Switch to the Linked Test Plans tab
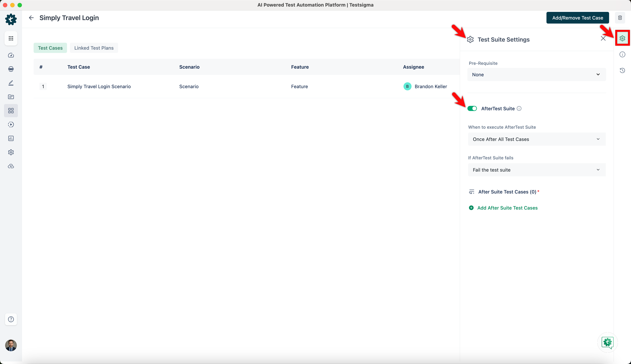Image resolution: width=631 pixels, height=364 pixels. click(94, 48)
